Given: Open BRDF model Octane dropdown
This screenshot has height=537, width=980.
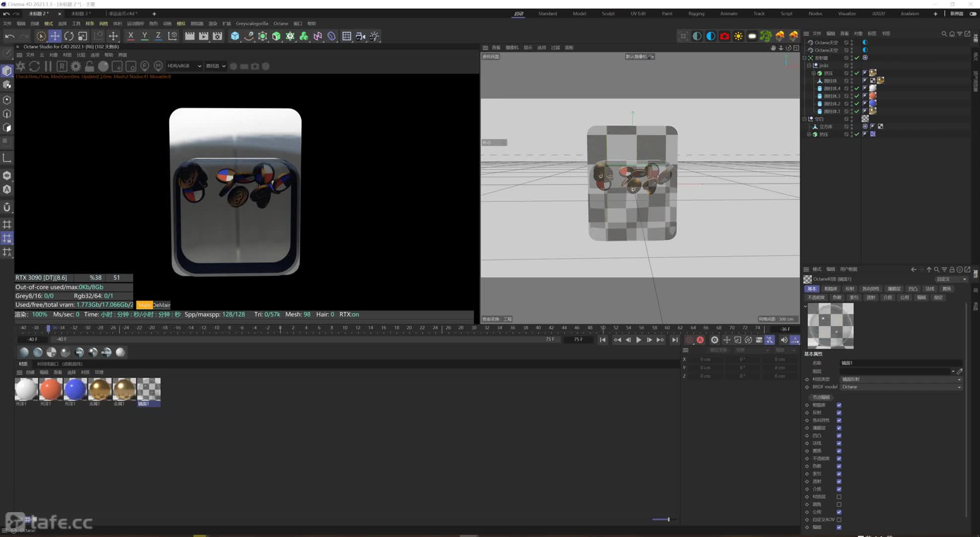Looking at the screenshot, I should tap(901, 387).
